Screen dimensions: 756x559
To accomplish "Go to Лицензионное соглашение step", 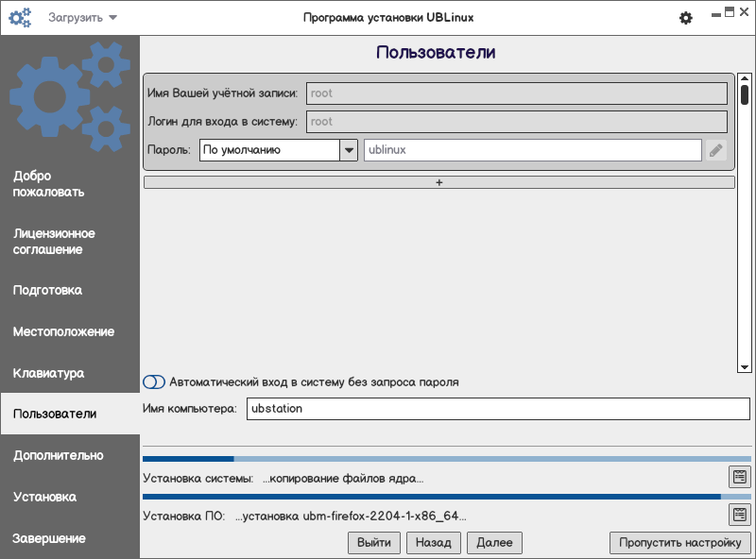I will 54,242.
